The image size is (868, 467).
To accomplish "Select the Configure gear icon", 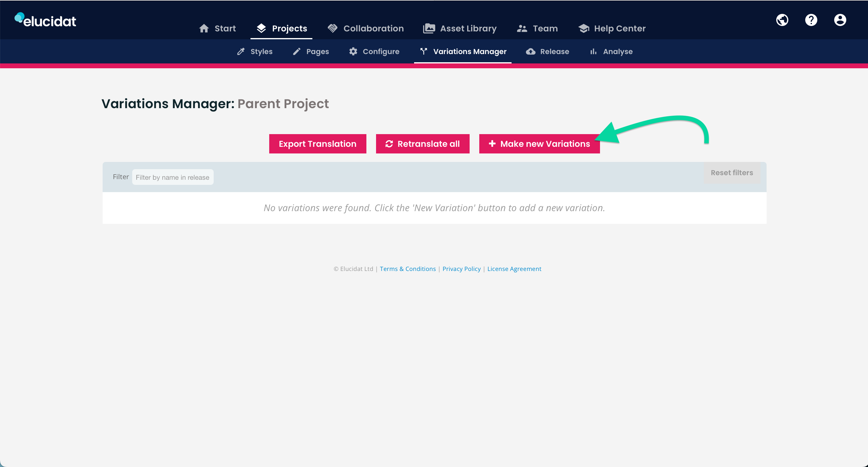I will pyautogui.click(x=353, y=51).
